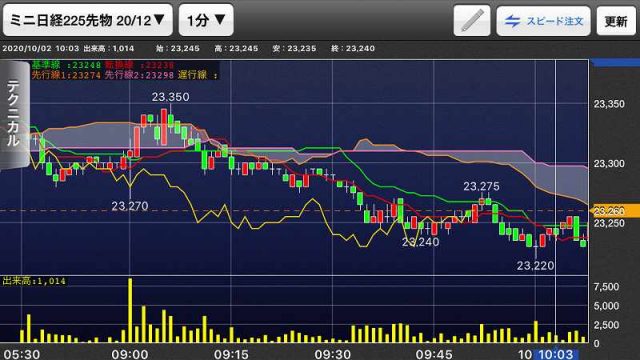
Task: Click the 基準線 :23248 legend entry
Action: pos(66,65)
